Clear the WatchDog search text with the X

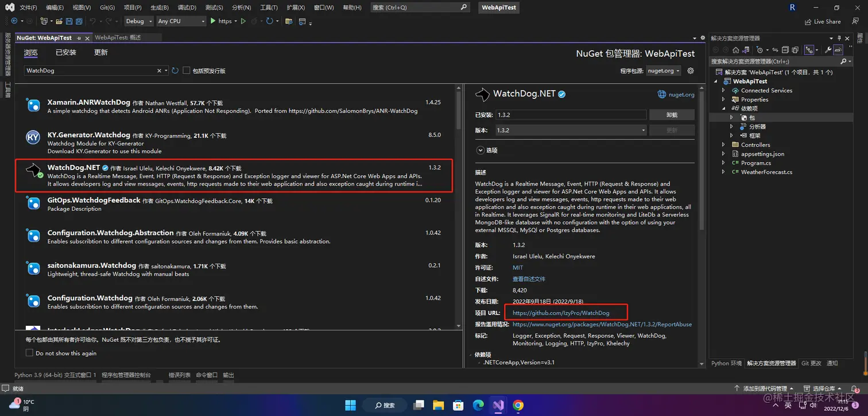pyautogui.click(x=160, y=71)
